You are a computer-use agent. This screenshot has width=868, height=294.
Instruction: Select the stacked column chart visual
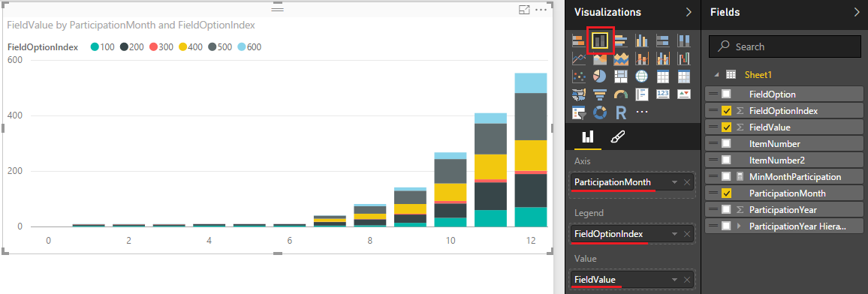[600, 40]
